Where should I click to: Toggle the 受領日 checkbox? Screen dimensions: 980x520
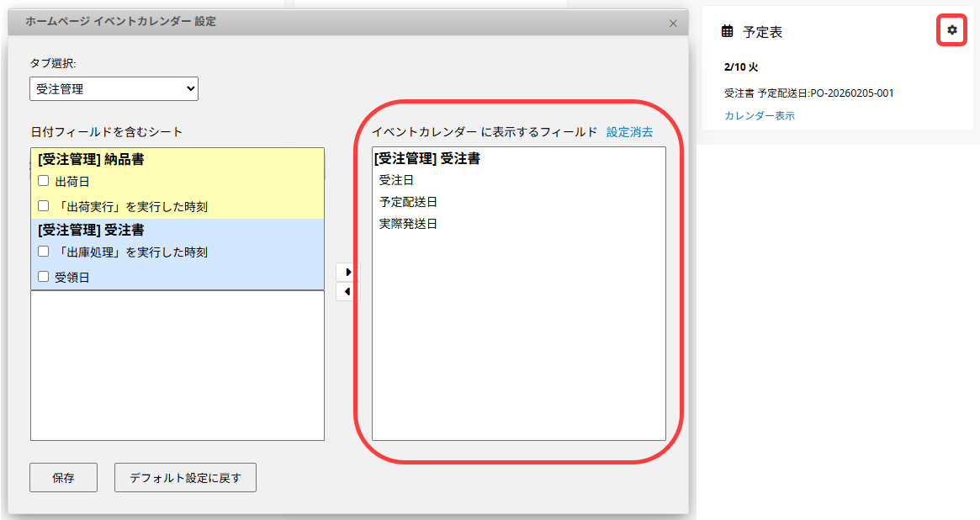tap(44, 277)
